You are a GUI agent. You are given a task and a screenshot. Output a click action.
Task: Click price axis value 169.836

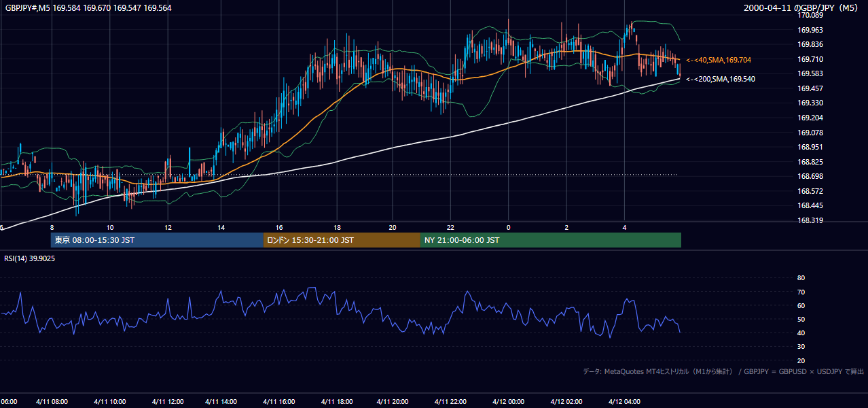point(810,44)
